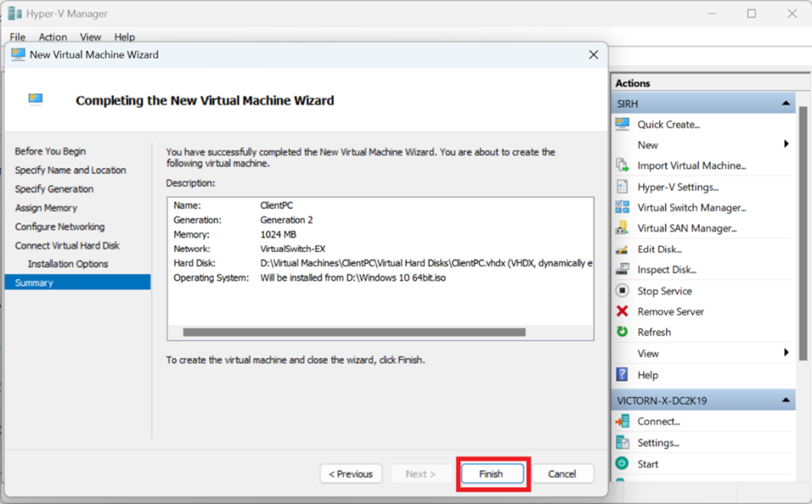This screenshot has width=812, height=504.
Task: Collapse the SIRH actions section
Action: (x=785, y=104)
